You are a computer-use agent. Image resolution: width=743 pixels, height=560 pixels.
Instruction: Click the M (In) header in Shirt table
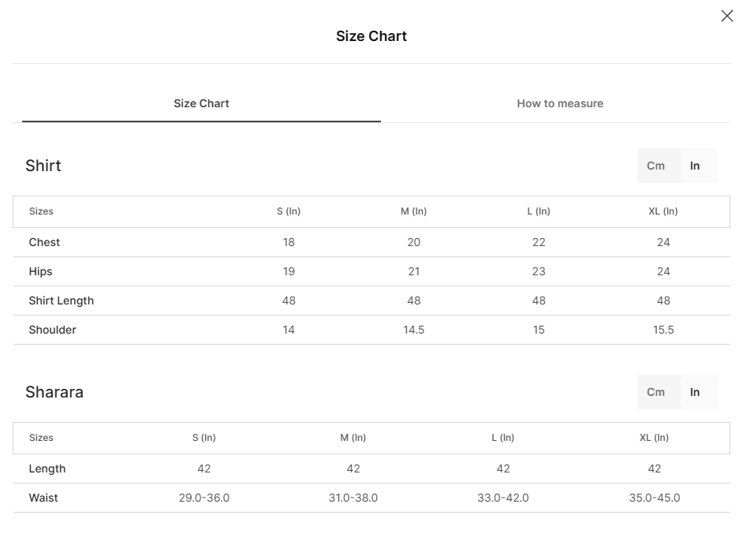[x=413, y=211]
